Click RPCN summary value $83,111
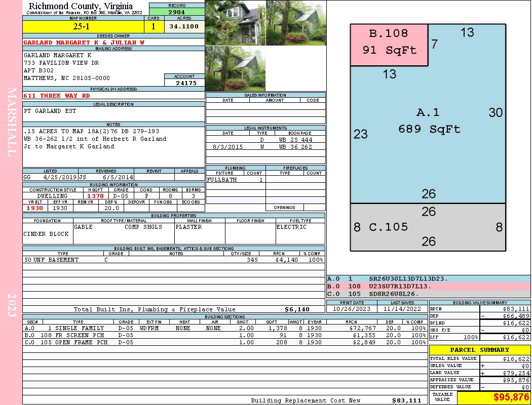532x405 pixels. (x=516, y=309)
